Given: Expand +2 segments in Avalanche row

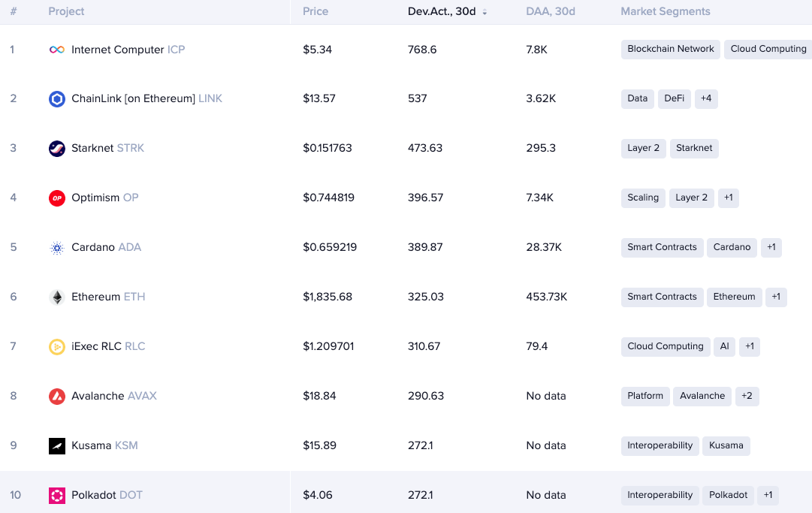Looking at the screenshot, I should 747,396.
